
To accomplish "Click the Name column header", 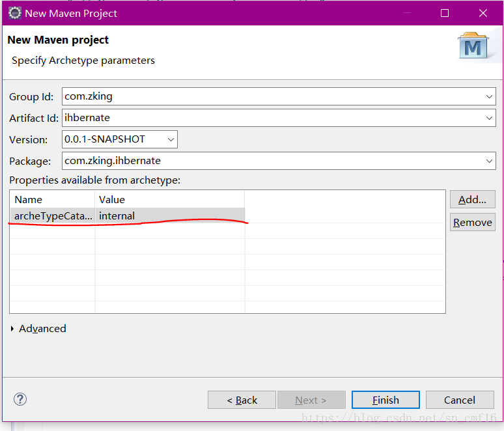I will (x=53, y=200).
